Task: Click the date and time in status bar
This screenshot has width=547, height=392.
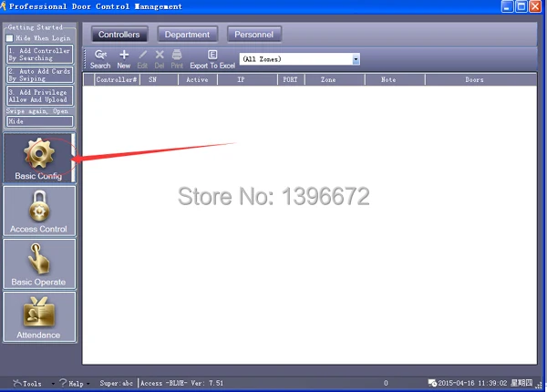Action: 485,383
